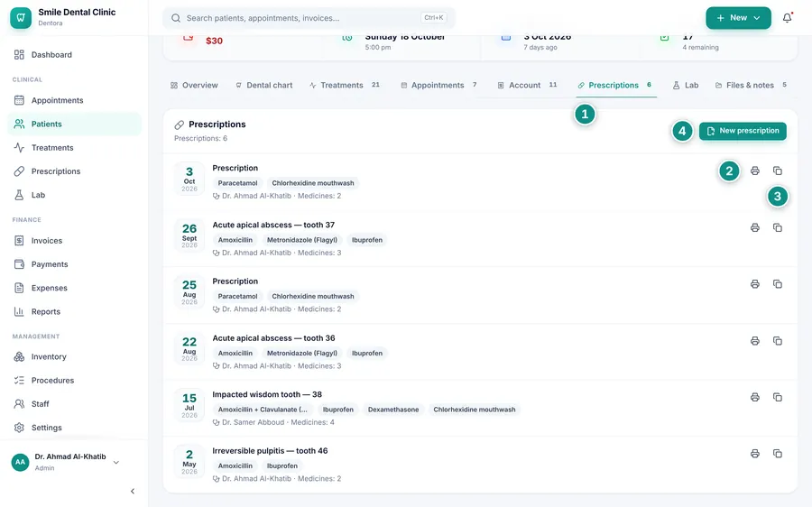This screenshot has height=507, width=812.
Task: Click the search magnifier icon
Action: point(176,18)
